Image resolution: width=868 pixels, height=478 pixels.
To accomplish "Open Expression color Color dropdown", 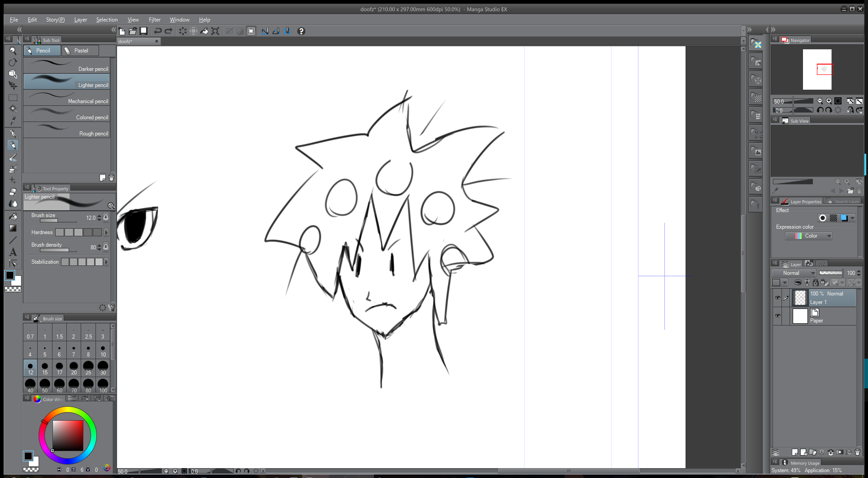I will (809, 236).
